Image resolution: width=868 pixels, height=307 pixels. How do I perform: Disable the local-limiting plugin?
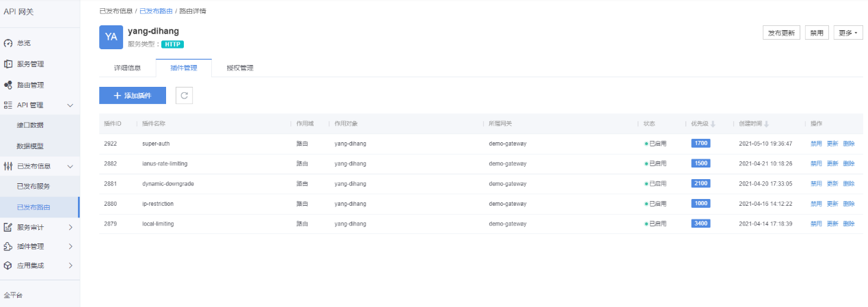pos(816,224)
